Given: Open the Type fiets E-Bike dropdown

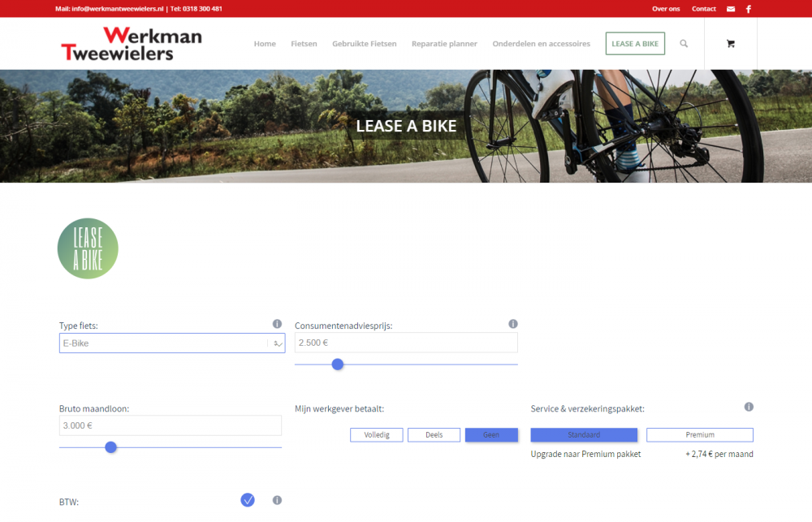Looking at the screenshot, I should click(172, 343).
